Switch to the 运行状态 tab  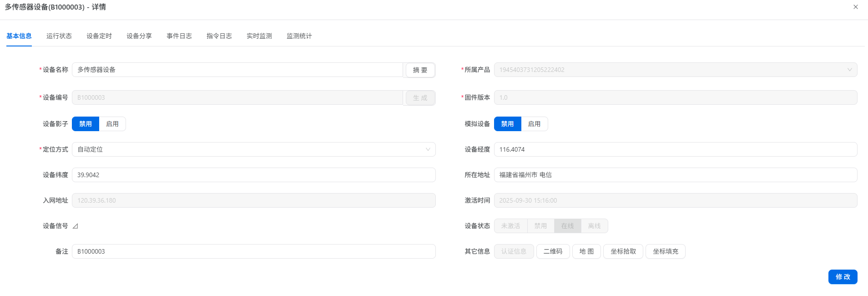click(x=59, y=36)
